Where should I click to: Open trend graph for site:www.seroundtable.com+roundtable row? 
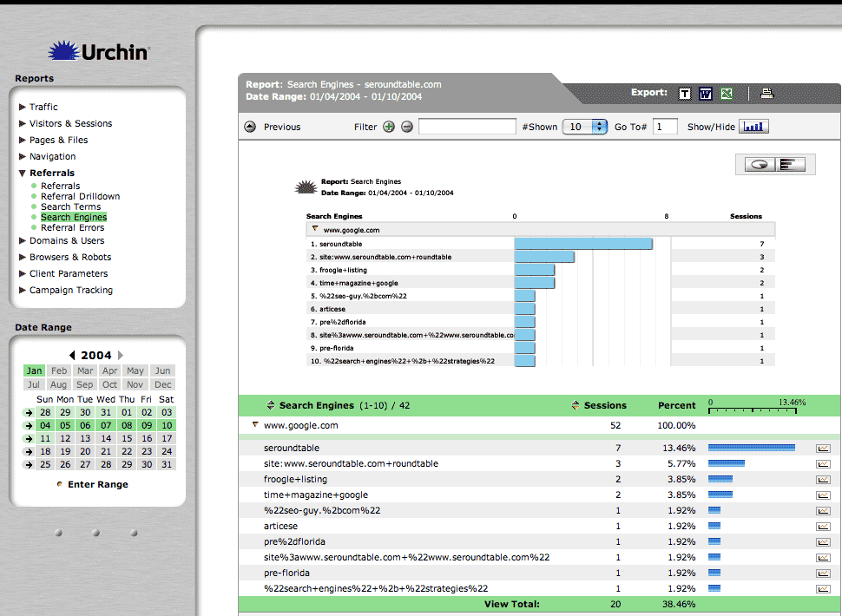[x=823, y=464]
